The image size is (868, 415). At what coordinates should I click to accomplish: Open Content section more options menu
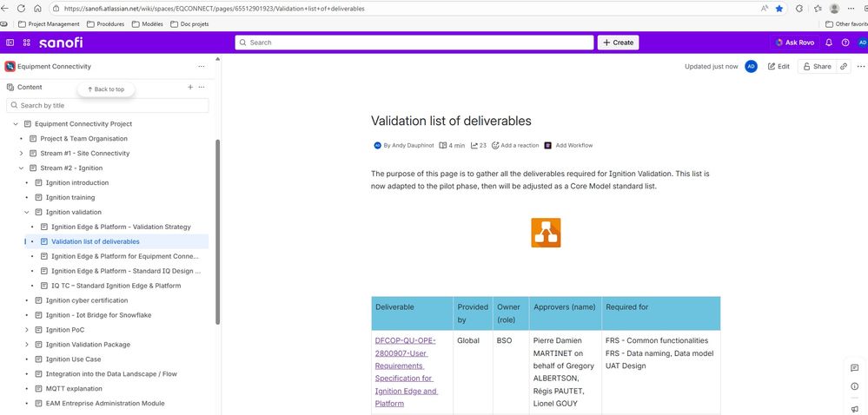click(202, 87)
